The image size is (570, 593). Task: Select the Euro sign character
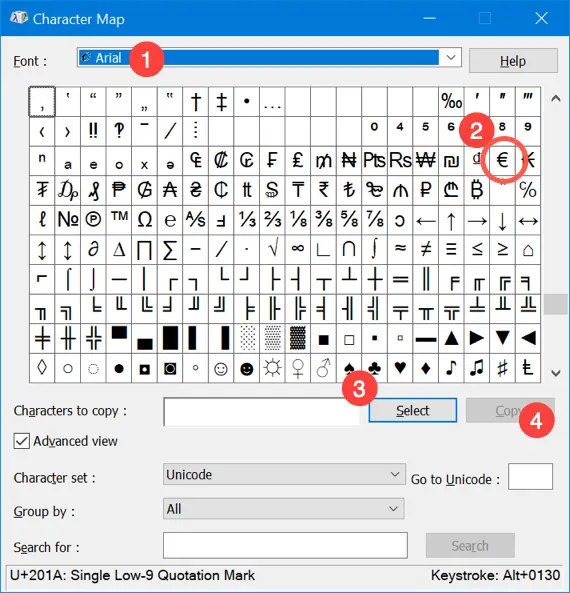pyautogui.click(x=502, y=160)
